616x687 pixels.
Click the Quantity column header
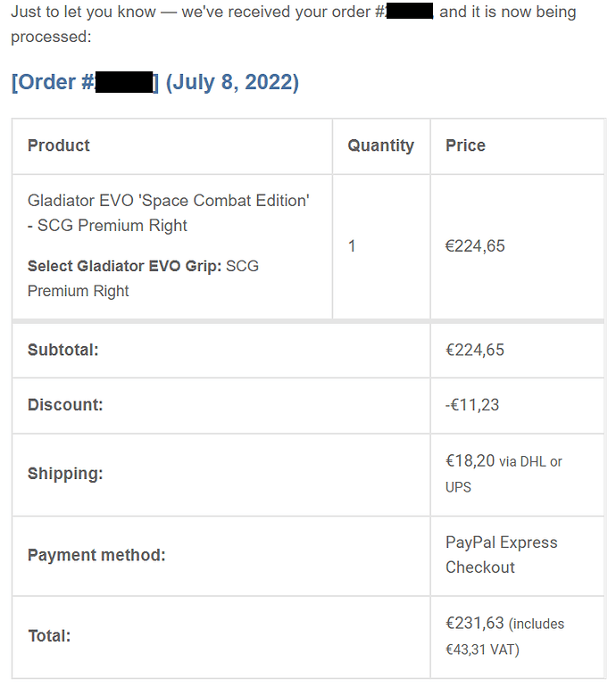pyautogui.click(x=380, y=145)
